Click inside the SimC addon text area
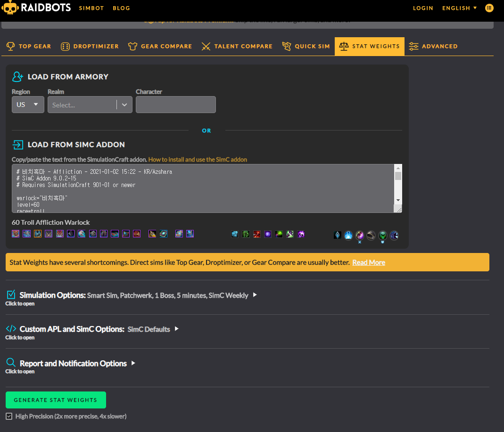This screenshot has height=432, width=504. (203, 188)
